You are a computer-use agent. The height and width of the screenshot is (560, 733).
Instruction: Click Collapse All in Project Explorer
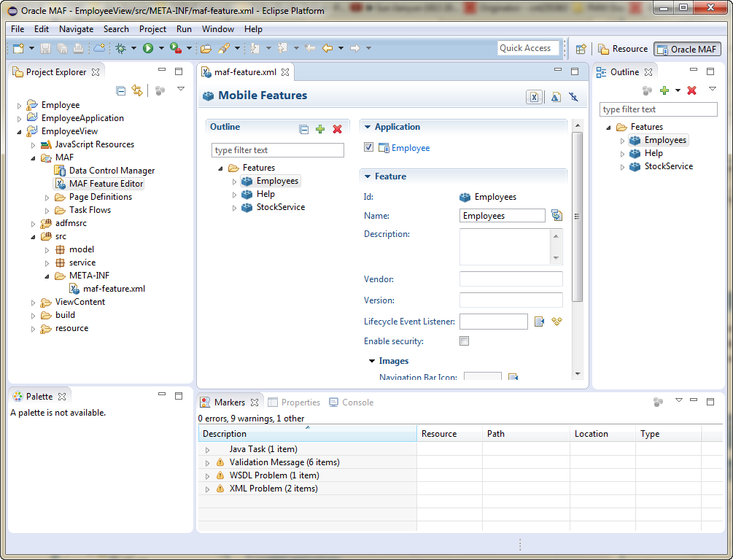coord(120,90)
